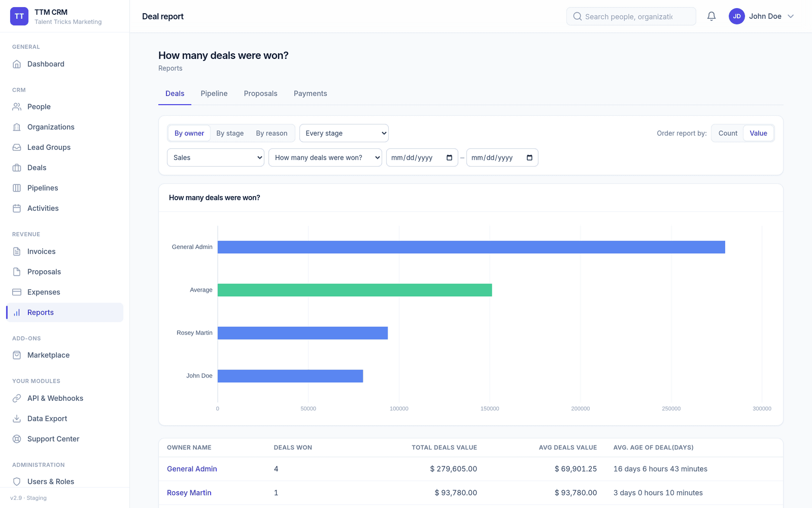Click the JD user avatar
The height and width of the screenshot is (508, 812).
[x=737, y=16]
